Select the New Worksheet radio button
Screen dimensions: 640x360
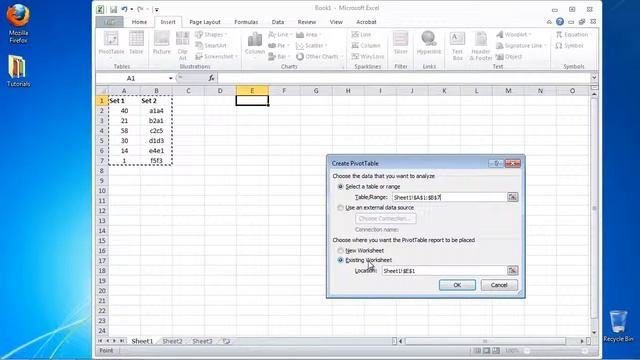[340, 251]
